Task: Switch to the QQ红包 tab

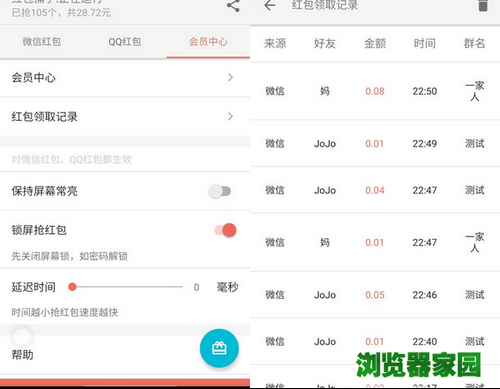Action: coord(125,42)
